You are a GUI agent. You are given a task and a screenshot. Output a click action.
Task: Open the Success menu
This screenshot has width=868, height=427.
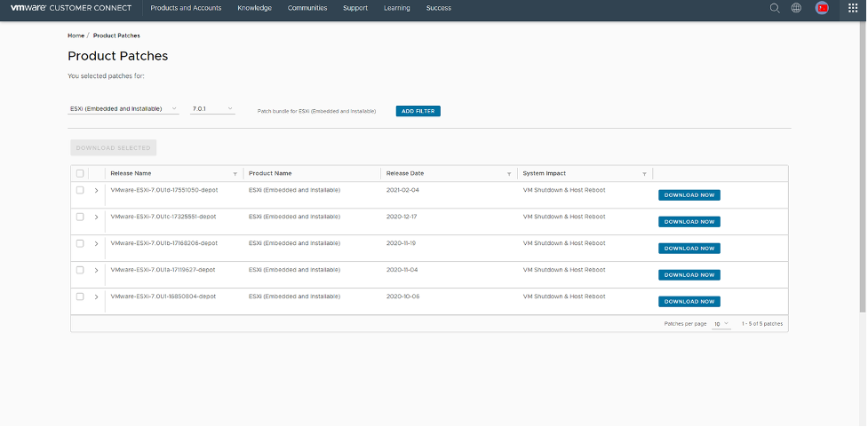[438, 8]
